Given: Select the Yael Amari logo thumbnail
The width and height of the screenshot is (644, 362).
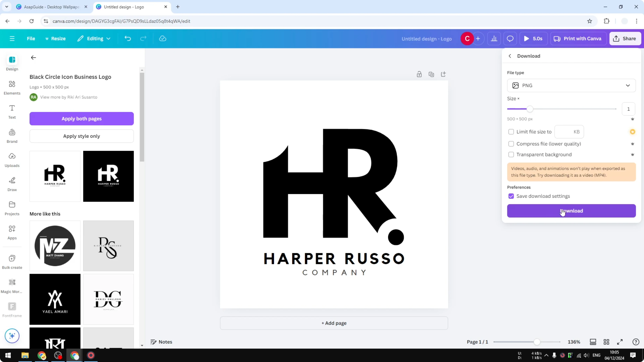Looking at the screenshot, I should point(55,299).
